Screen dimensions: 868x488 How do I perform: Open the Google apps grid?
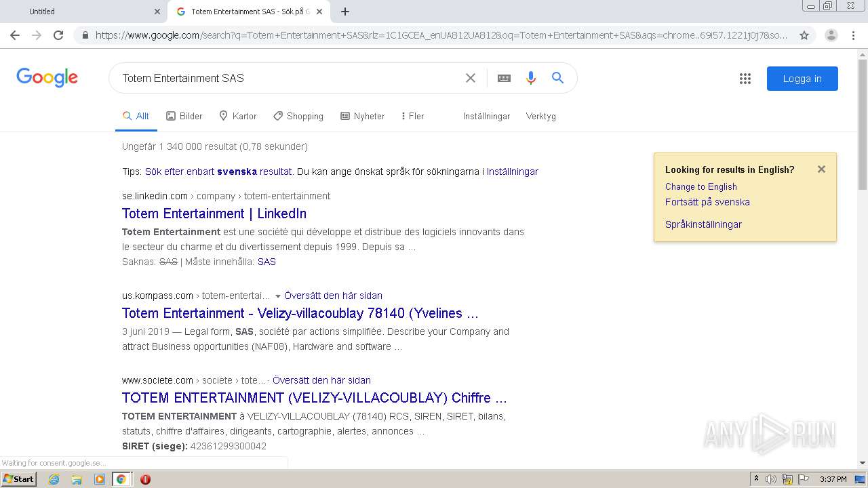pyautogui.click(x=745, y=79)
